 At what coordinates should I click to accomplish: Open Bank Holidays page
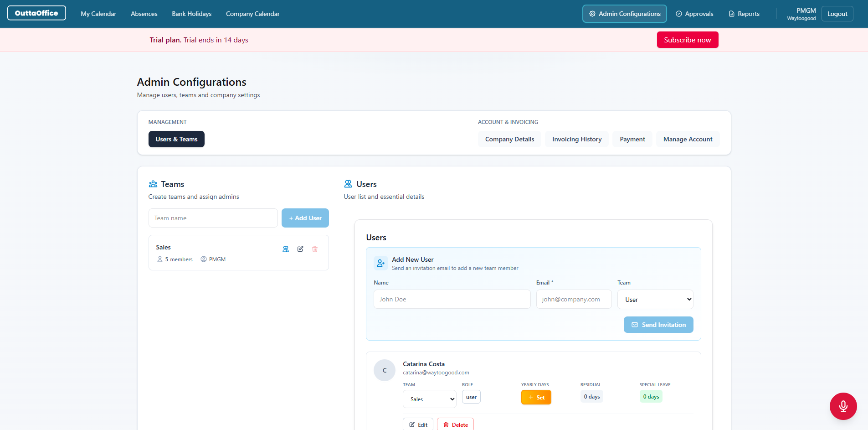pos(192,14)
